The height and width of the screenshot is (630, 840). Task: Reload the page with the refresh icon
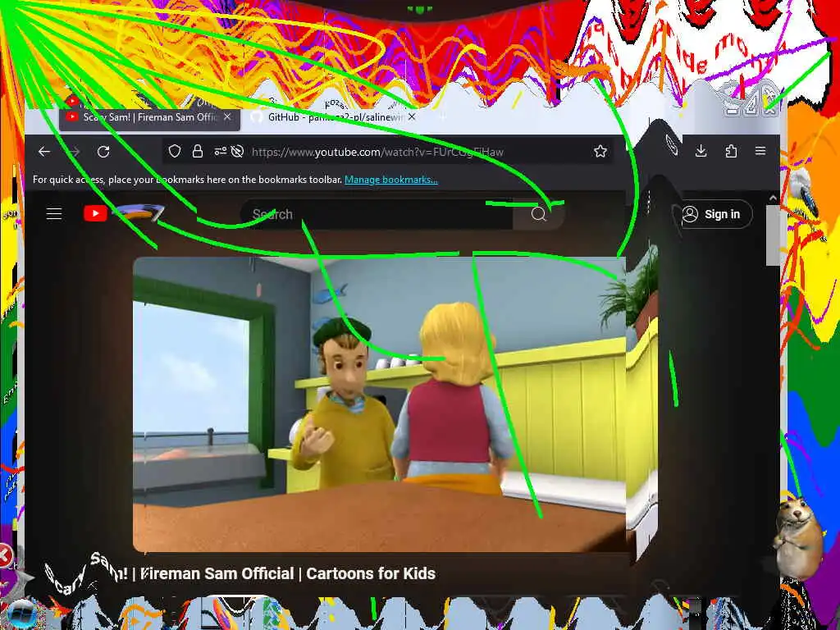103,152
